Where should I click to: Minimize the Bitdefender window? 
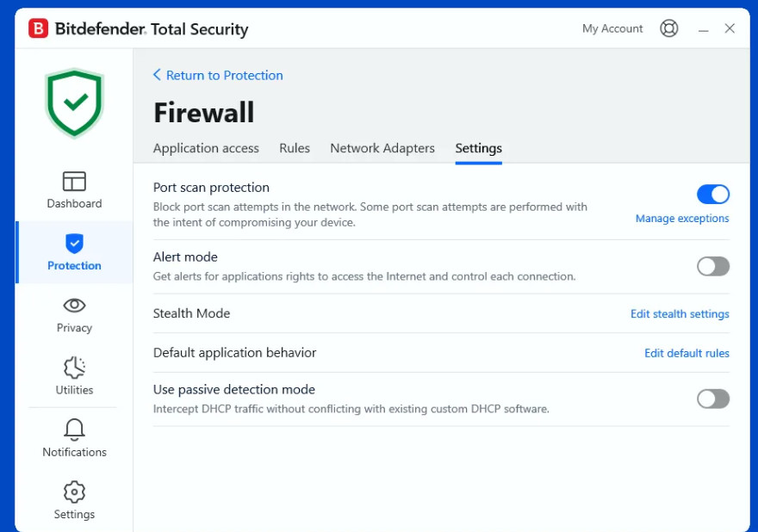pyautogui.click(x=704, y=30)
